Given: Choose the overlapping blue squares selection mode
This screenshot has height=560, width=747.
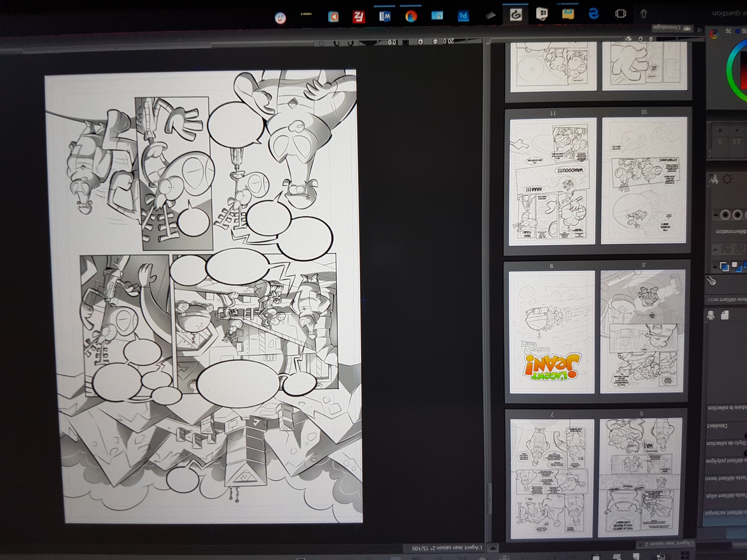Looking at the screenshot, I should [x=725, y=266].
